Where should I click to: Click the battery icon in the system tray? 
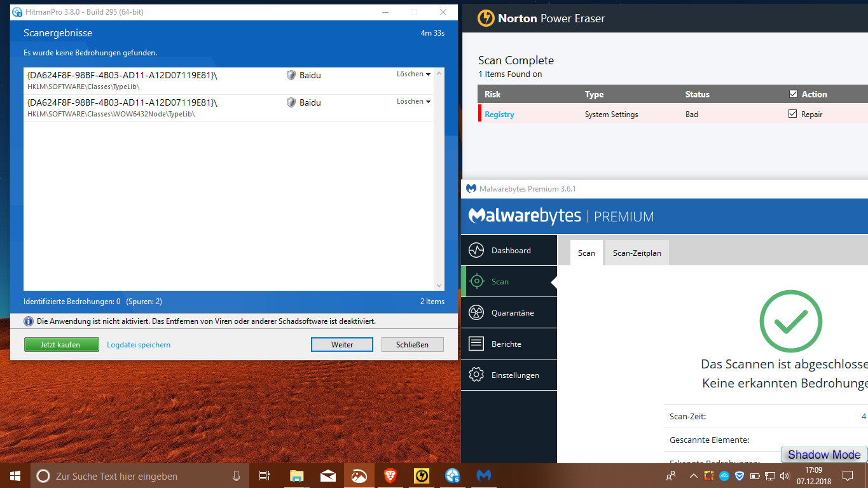[x=755, y=475]
